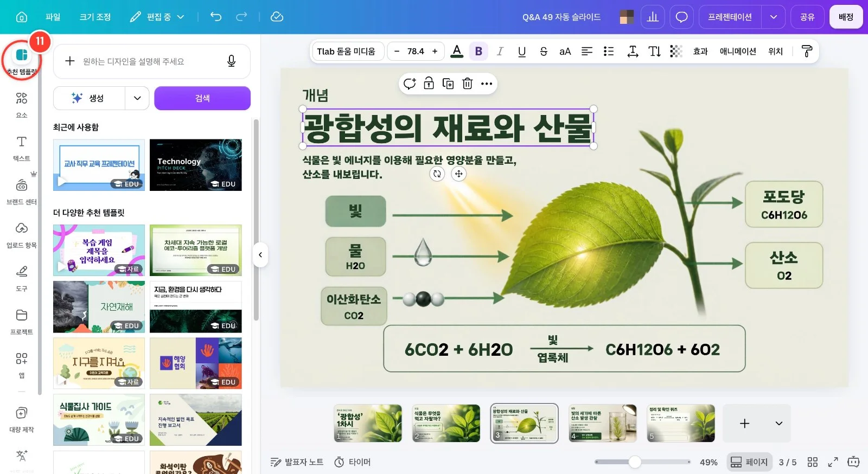Open 파일 menu
Screen dimensions: 868x474
coord(53,17)
